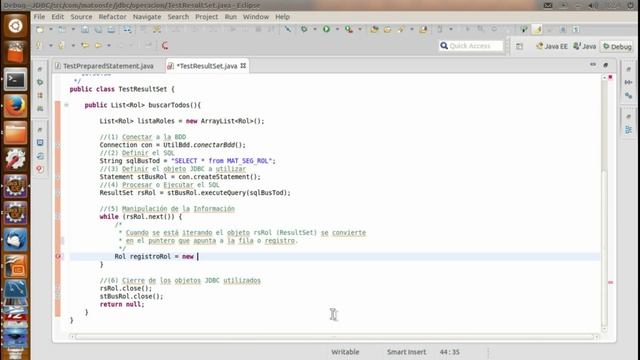Click the vertical editor scrollbar

604,248
